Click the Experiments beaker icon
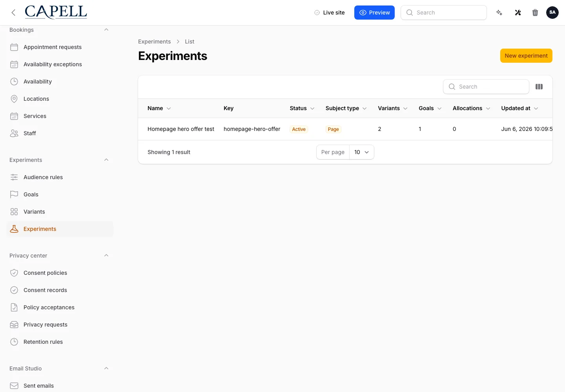Viewport: 565px width, 392px height. pyautogui.click(x=14, y=229)
